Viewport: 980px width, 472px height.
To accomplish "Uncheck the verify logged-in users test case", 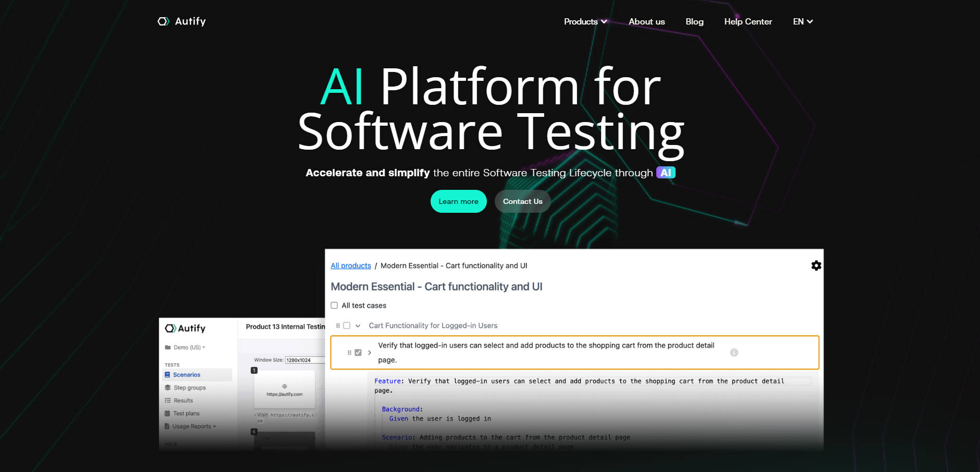I will point(358,352).
